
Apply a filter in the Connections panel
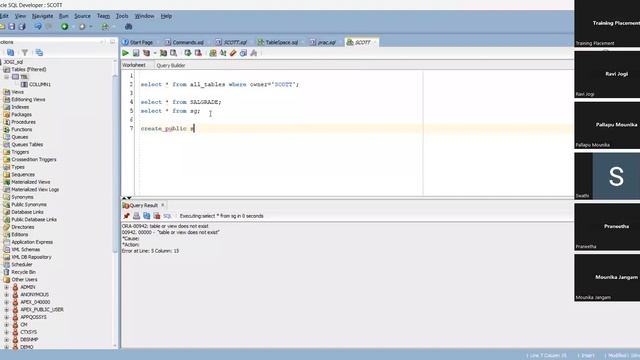pyautogui.click(x=25, y=52)
